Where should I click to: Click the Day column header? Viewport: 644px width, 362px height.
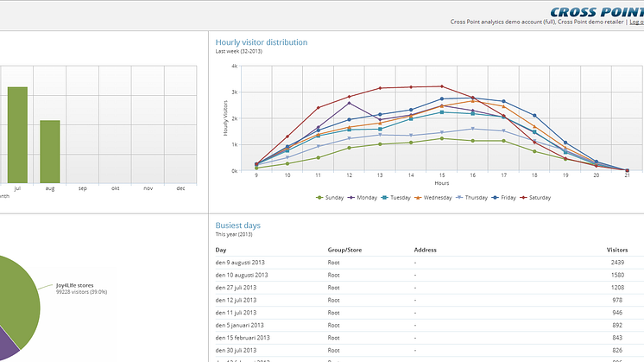click(221, 250)
